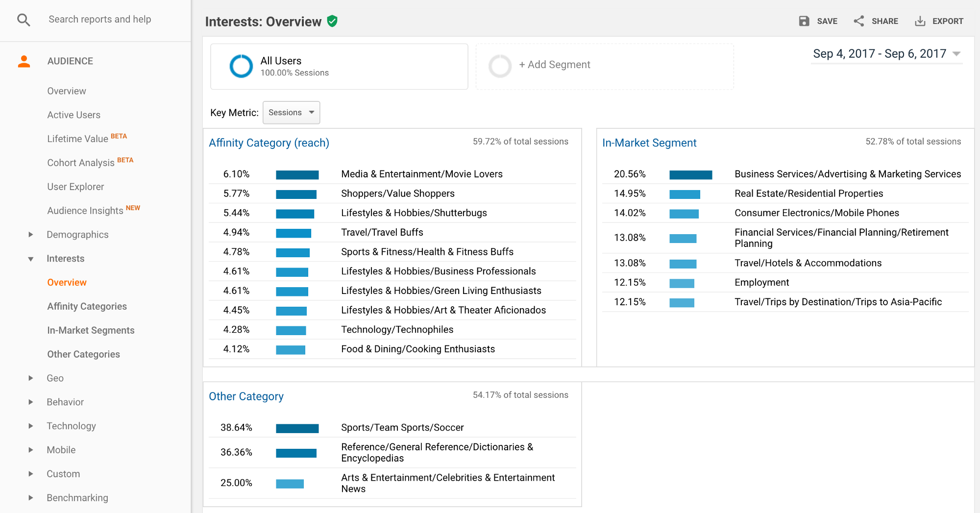Click Lifestyles & Hobbies/Art & Theater Aficionados
This screenshot has height=513, width=980.
[443, 310]
